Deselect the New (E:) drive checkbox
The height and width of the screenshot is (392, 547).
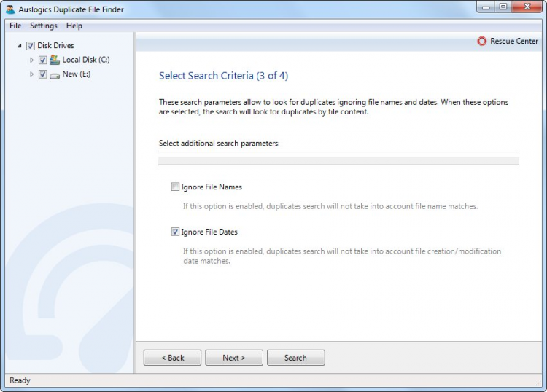pyautogui.click(x=42, y=74)
